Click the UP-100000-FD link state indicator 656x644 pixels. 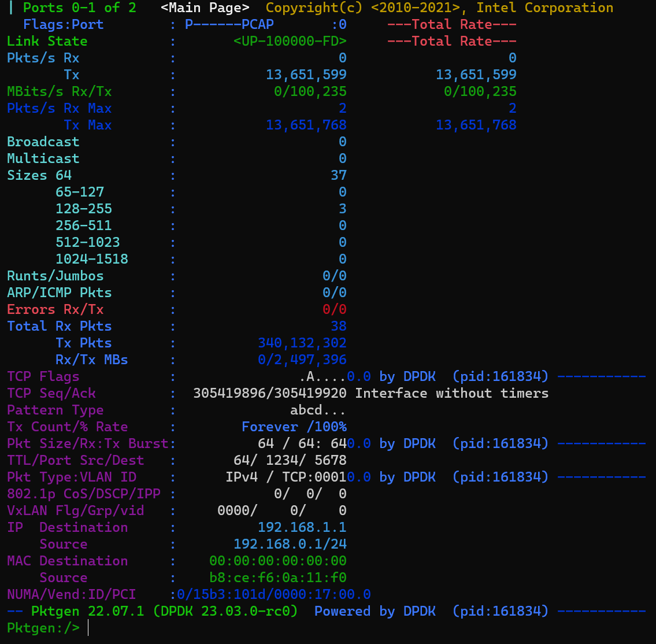pos(290,41)
